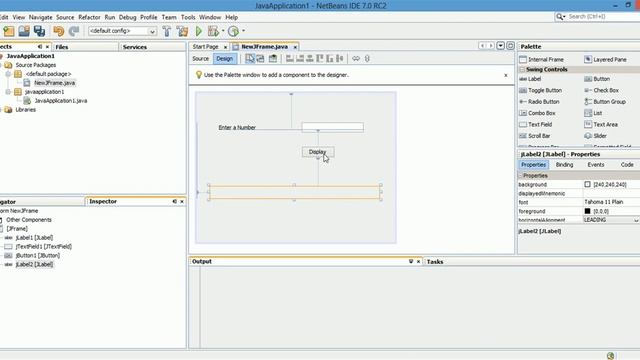640x360 pixels.
Task: Click the Debug Main Project icon
Action: click(x=213, y=31)
